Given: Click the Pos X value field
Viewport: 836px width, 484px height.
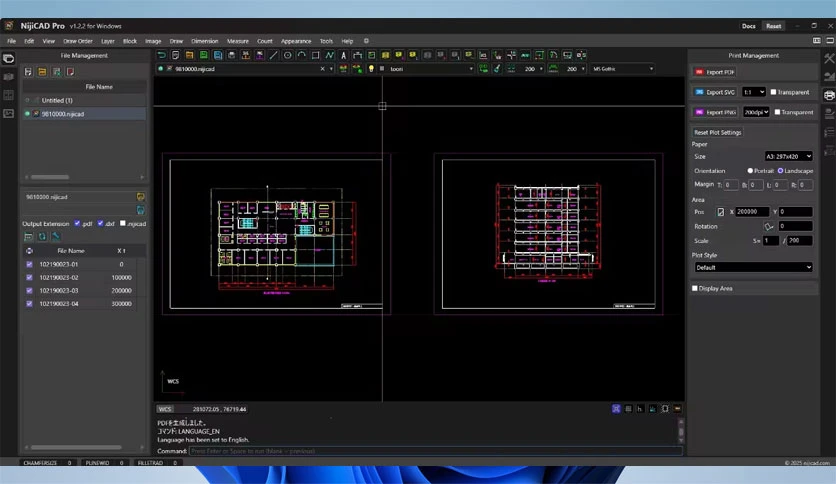Looking at the screenshot, I should [x=752, y=212].
